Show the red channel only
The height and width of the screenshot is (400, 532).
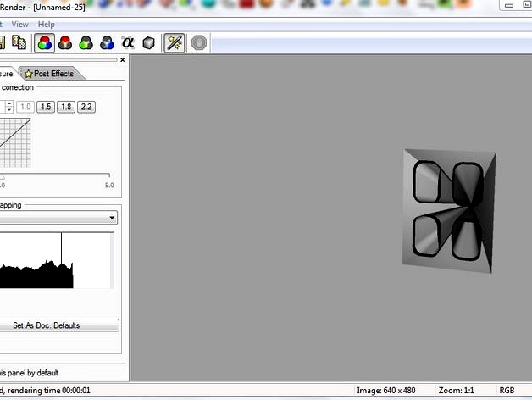click(x=65, y=42)
